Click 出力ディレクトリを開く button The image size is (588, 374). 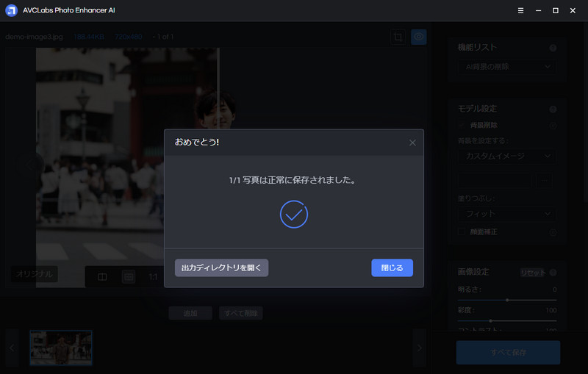click(x=221, y=268)
